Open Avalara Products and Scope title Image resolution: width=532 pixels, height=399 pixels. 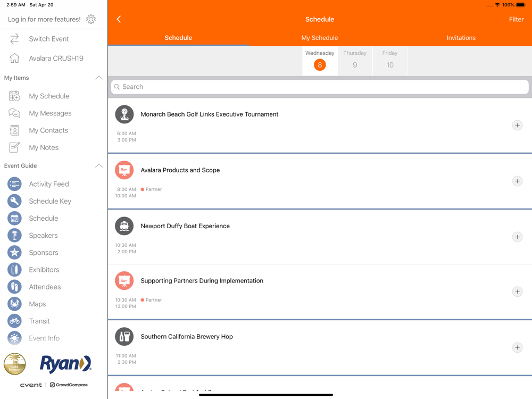pos(180,170)
